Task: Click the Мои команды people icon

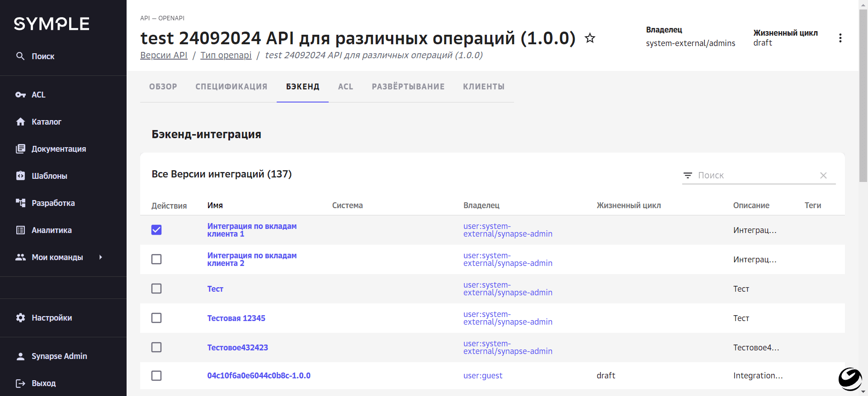Action: (x=20, y=257)
